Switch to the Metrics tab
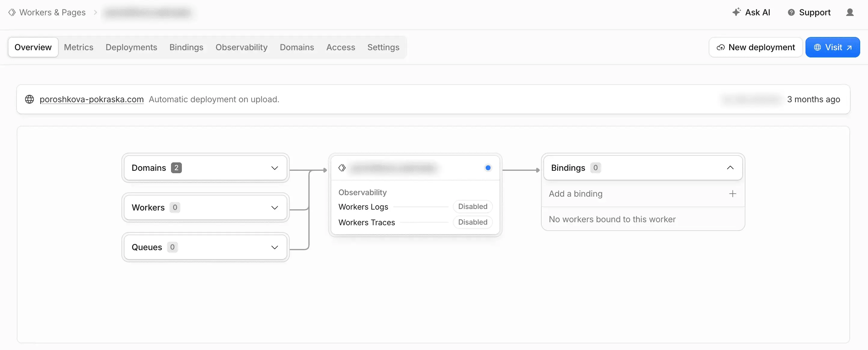 (78, 47)
